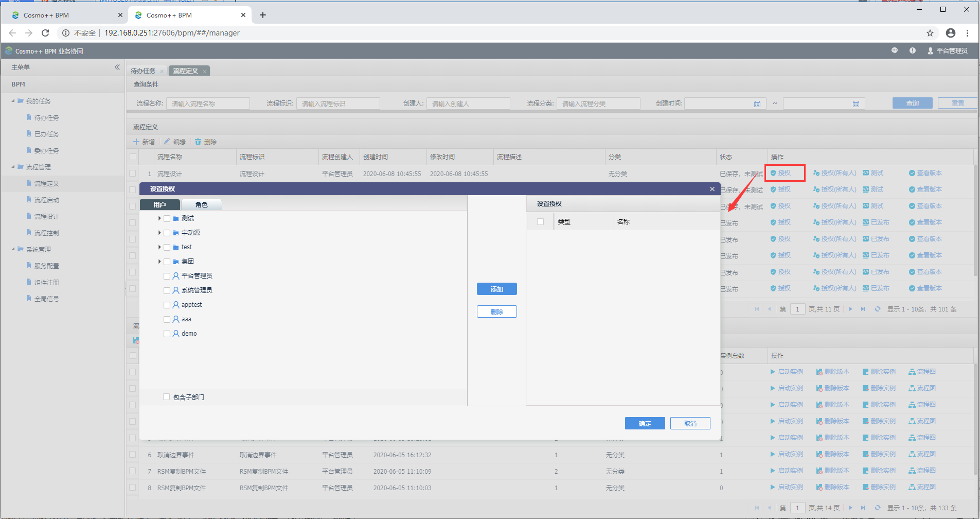The height and width of the screenshot is (519, 980).
Task: Click 启动实例 for row 取消边界事件
Action: pos(787,454)
